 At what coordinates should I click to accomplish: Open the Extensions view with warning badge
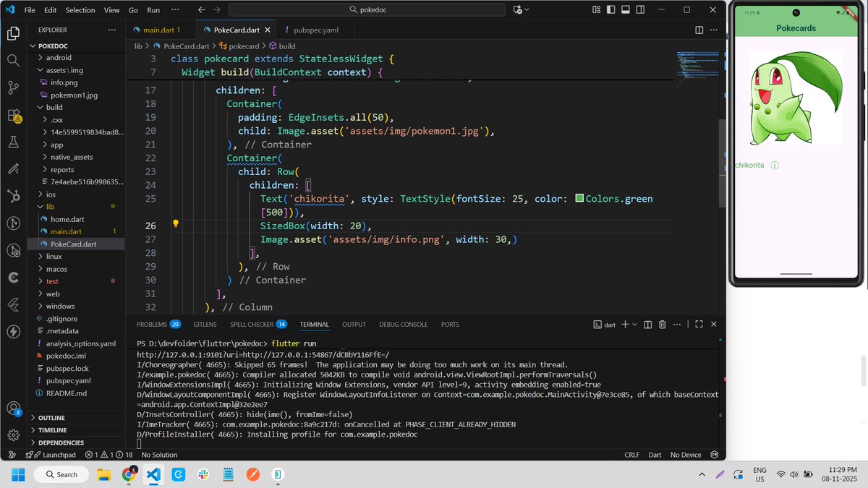(x=13, y=115)
